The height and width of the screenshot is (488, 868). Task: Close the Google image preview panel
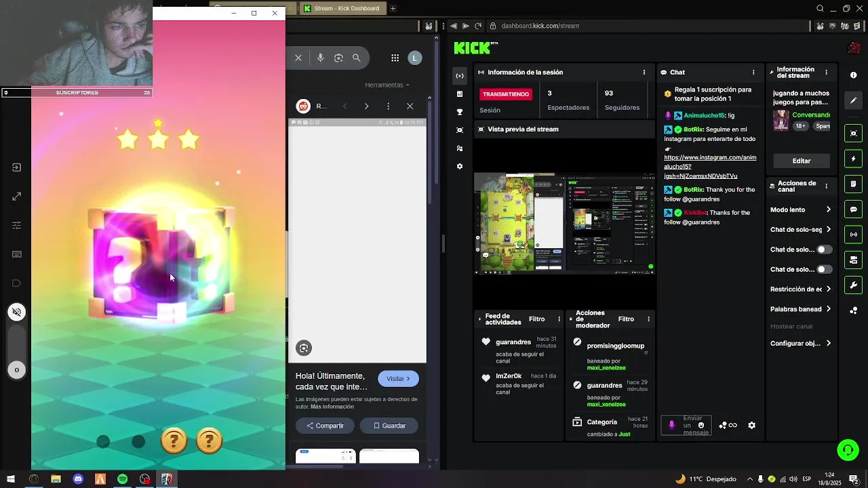pyautogui.click(x=410, y=106)
